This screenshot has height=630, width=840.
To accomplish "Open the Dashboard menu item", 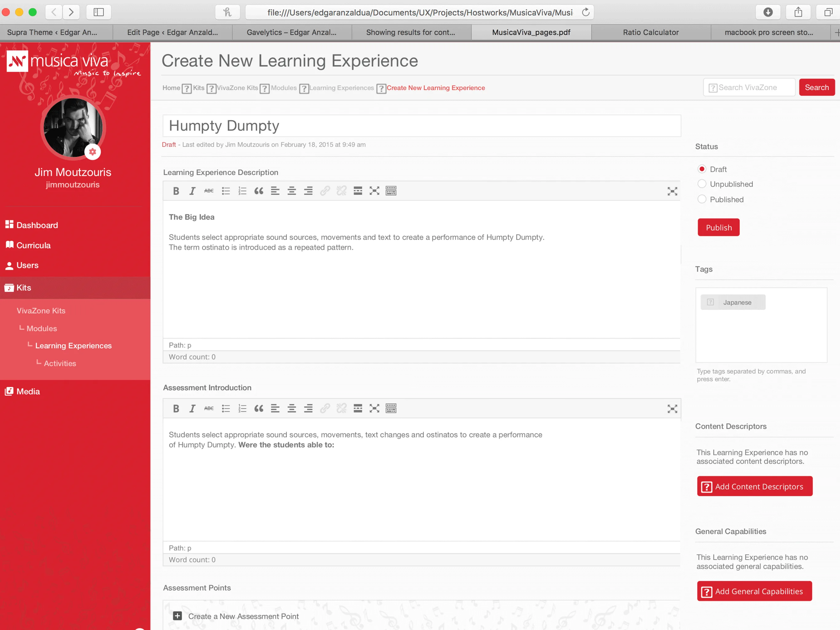I will (37, 225).
